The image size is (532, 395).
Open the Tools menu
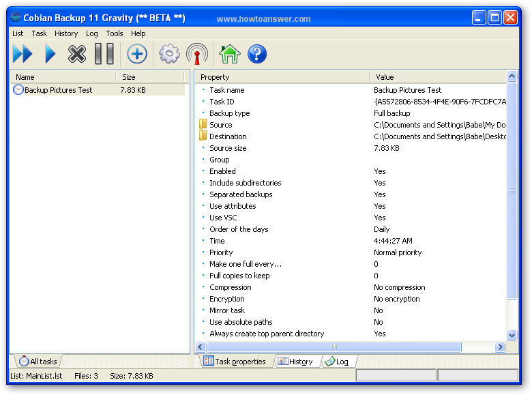(115, 33)
